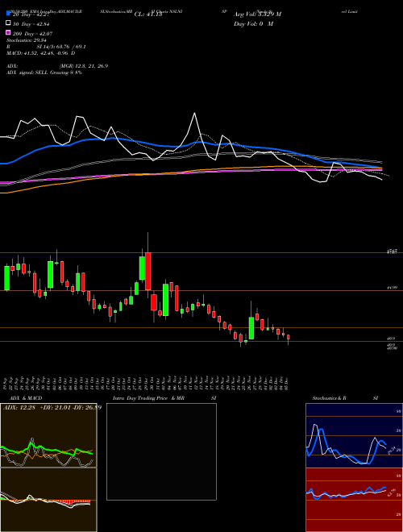Click the MACD values line
This screenshot has width=403, height=532.
coord(41,53)
